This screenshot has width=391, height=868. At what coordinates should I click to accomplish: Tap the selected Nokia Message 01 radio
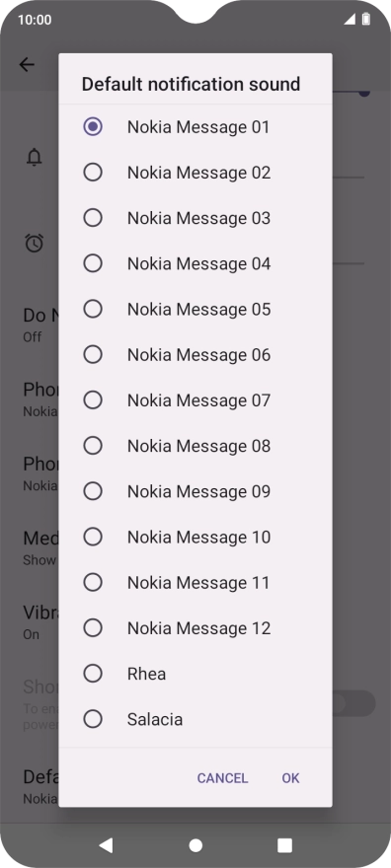(x=93, y=127)
